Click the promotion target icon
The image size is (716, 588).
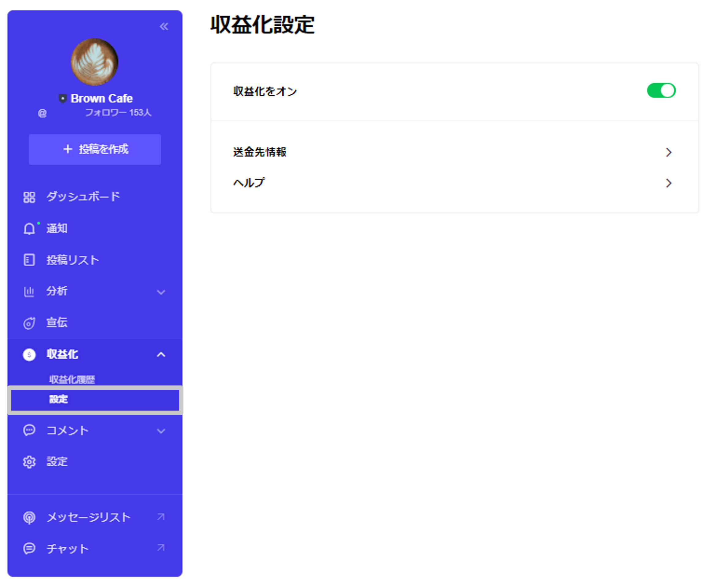29,323
